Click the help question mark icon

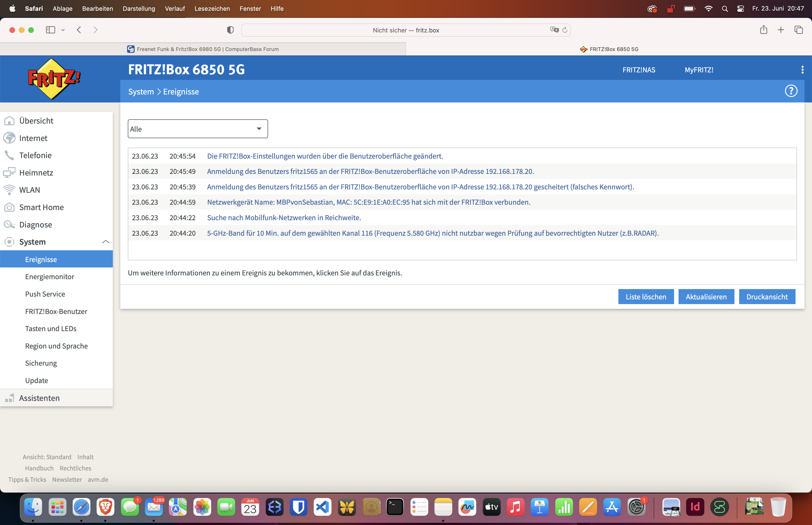point(791,91)
